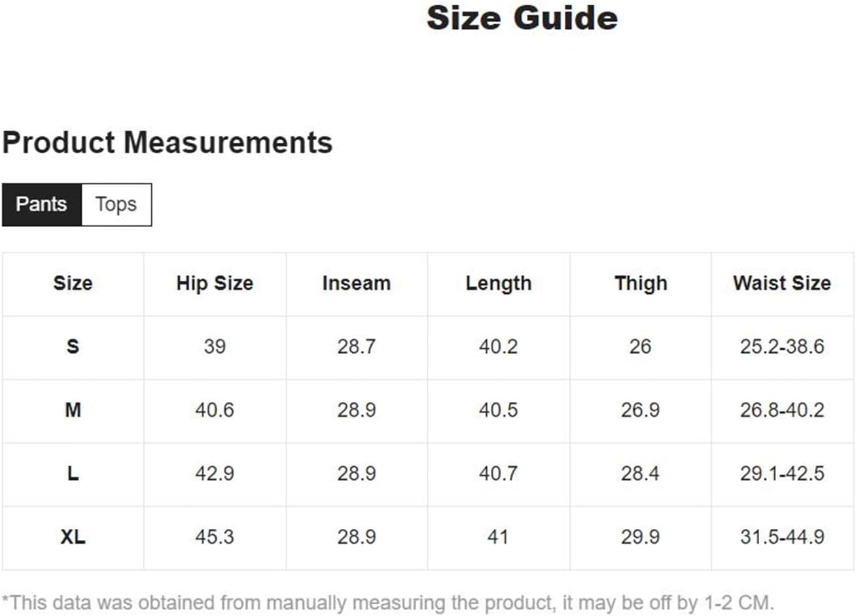Click the 45.3 hip size cell
Screen dimensions: 856x616
pos(215,537)
